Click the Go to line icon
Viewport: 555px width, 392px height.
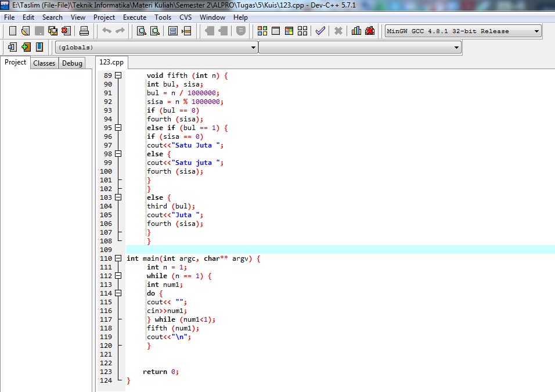point(186,31)
